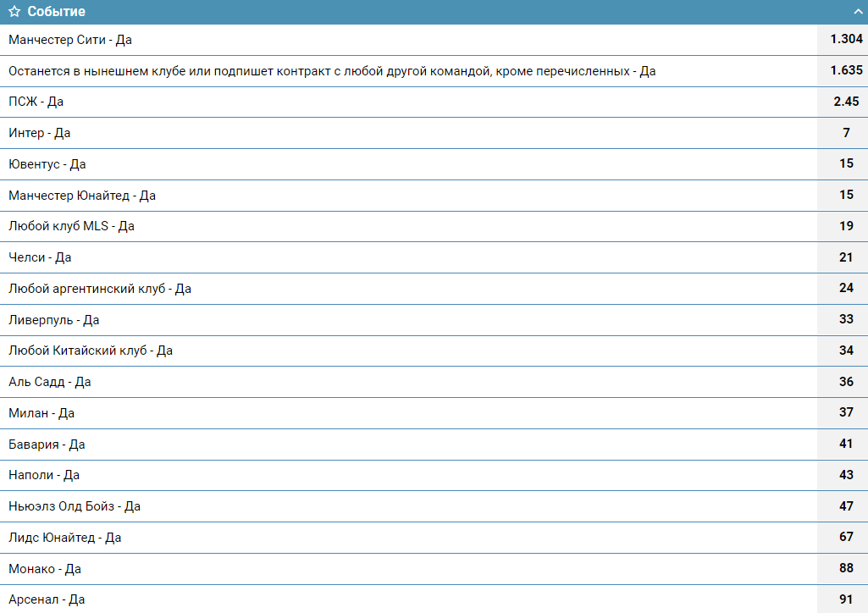Click the text 'Любой Китайский клуб - Да'
Image resolution: width=868 pixels, height=613 pixels.
click(91, 351)
